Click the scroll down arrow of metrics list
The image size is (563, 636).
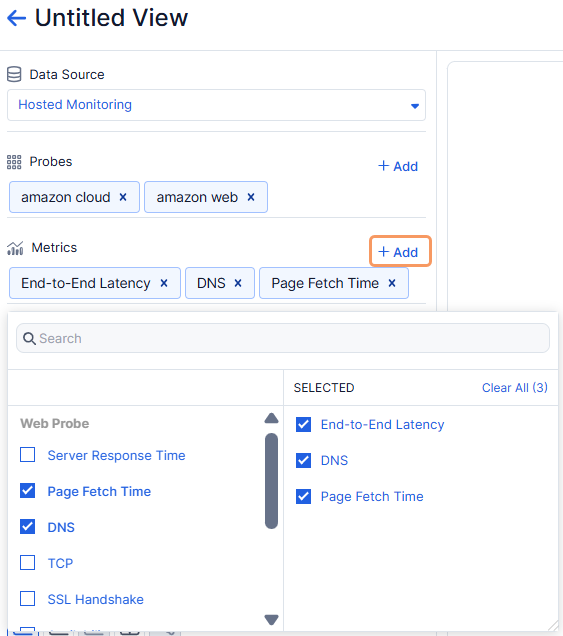point(271,619)
